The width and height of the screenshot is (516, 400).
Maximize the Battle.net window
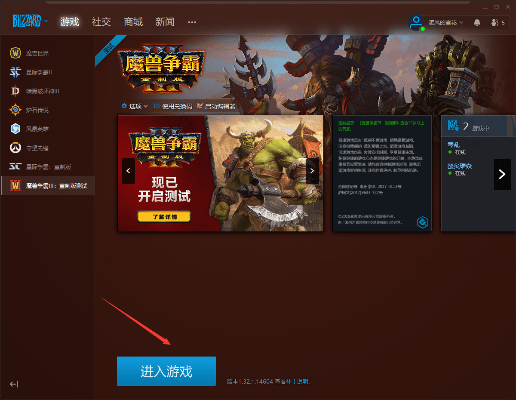point(497,7)
